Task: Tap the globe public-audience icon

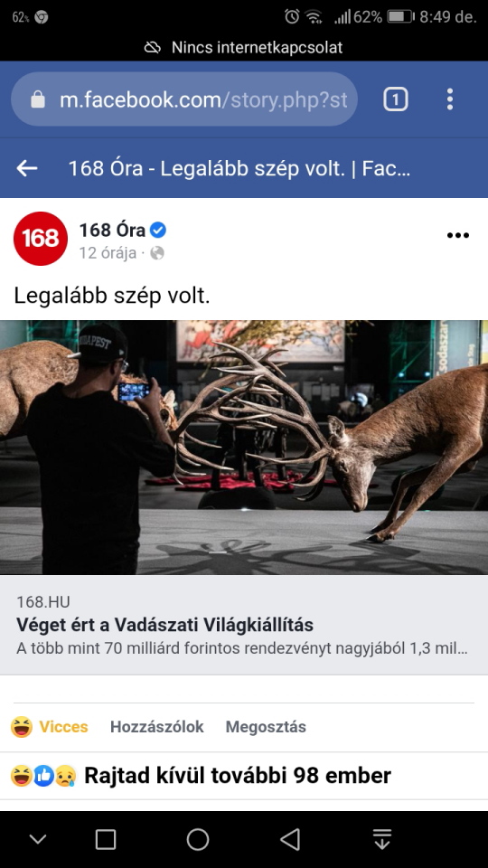Action: (x=157, y=253)
